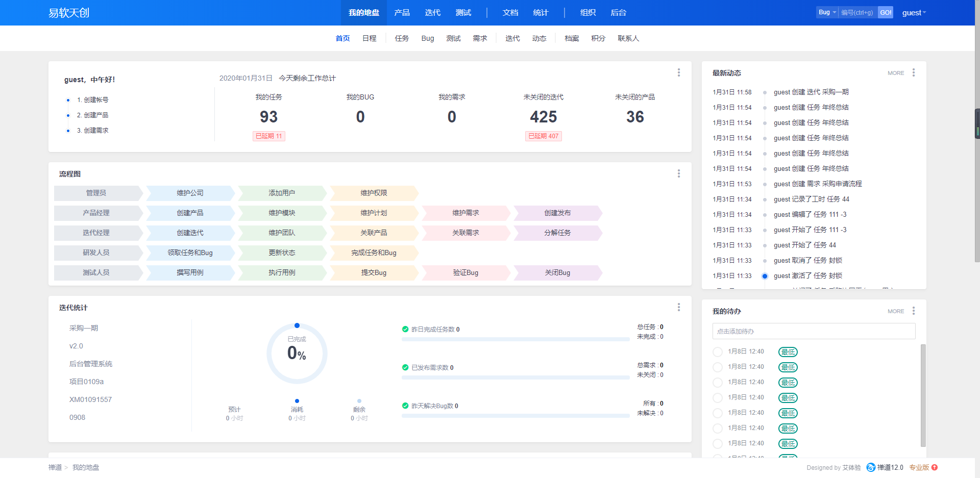
Task: Mark the first 1月8日 12:40 todo as done
Action: point(718,351)
